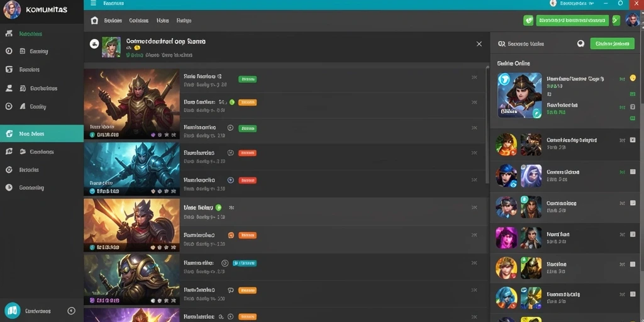
Task: Click the purple square icon on the gold-helmet soldier thumbnail
Action: 92,301
